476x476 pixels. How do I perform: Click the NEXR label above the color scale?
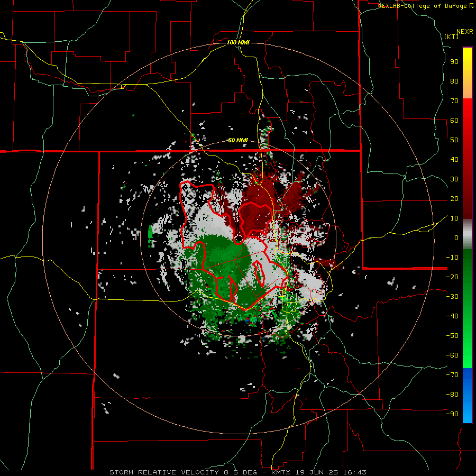[464, 31]
